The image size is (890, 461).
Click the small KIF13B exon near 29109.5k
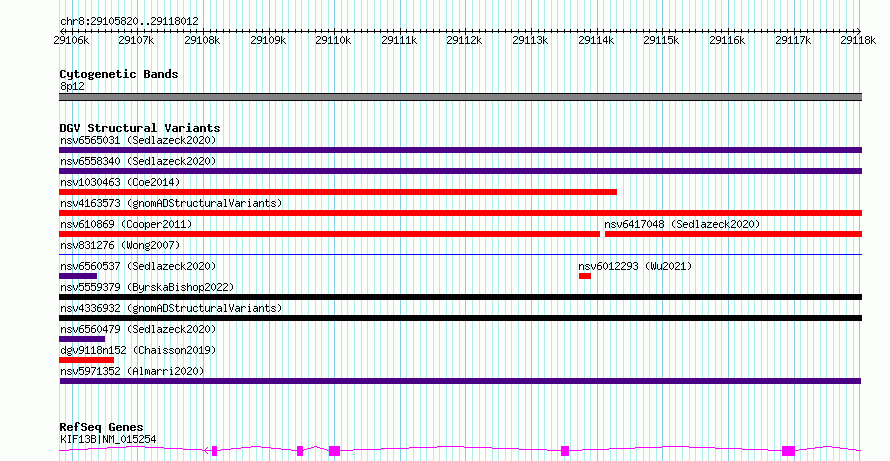coord(300,451)
